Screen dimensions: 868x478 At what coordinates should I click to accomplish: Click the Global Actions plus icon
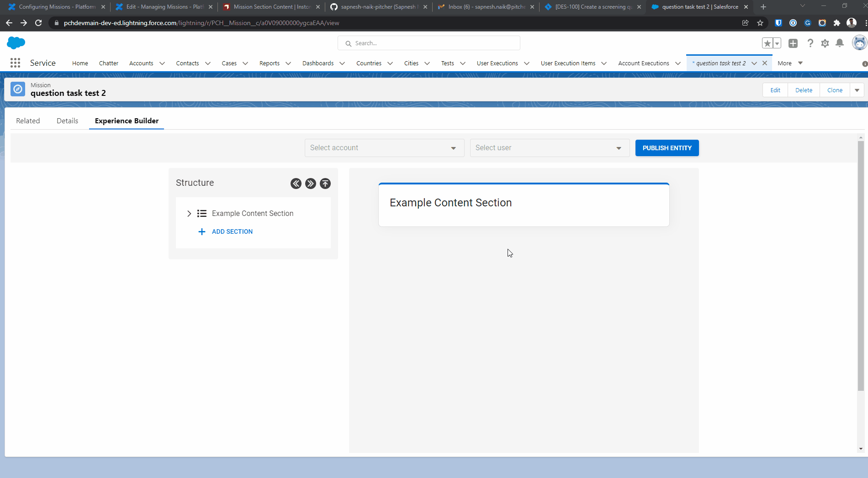pos(793,43)
